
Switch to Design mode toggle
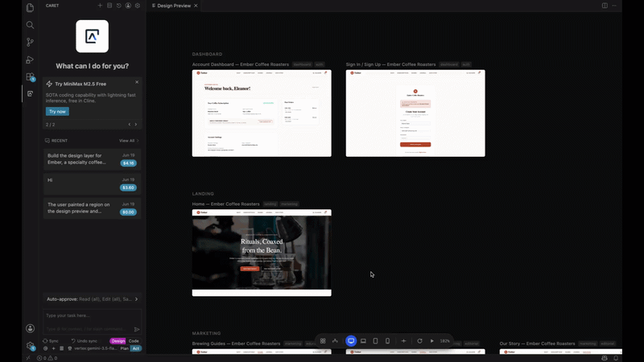pos(118,341)
